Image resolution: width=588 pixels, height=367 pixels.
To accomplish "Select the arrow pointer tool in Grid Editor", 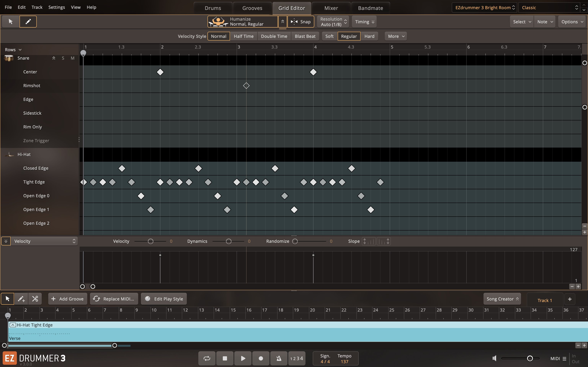I will coord(11,22).
